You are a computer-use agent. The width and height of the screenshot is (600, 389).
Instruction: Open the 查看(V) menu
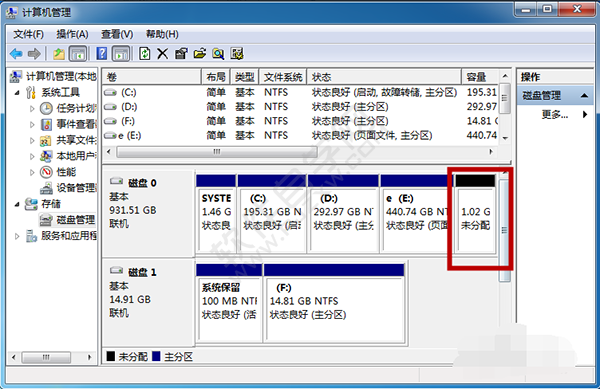pos(117,34)
